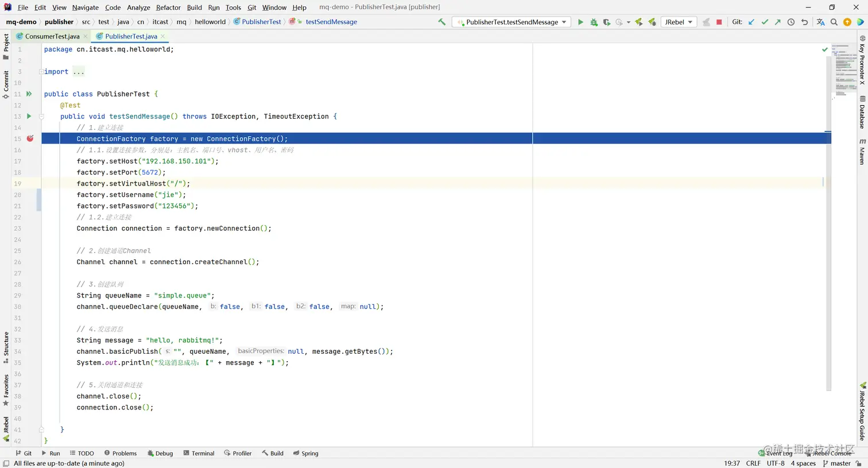The width and height of the screenshot is (868, 468).
Task: Open the Navigate menu
Action: coord(86,7)
